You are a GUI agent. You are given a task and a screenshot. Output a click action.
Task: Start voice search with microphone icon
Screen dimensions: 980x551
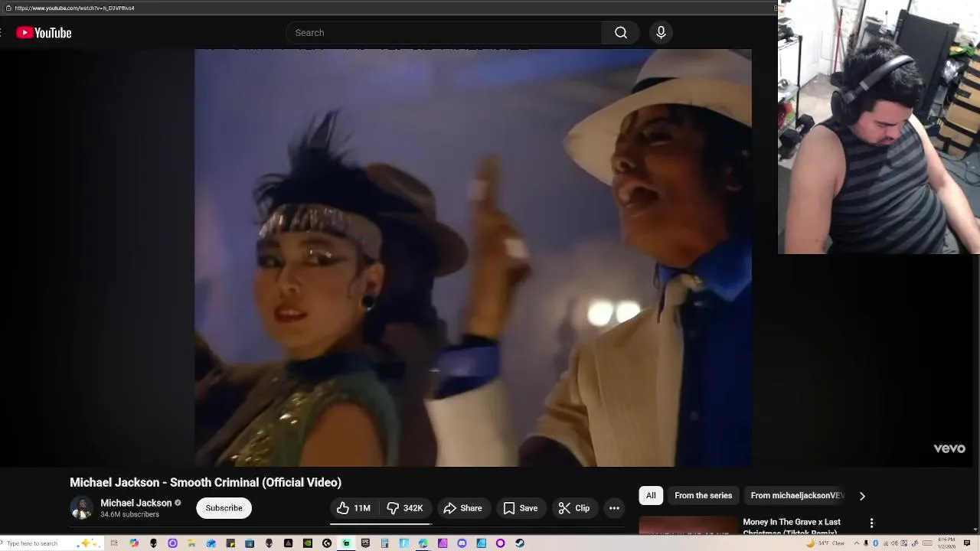click(661, 33)
